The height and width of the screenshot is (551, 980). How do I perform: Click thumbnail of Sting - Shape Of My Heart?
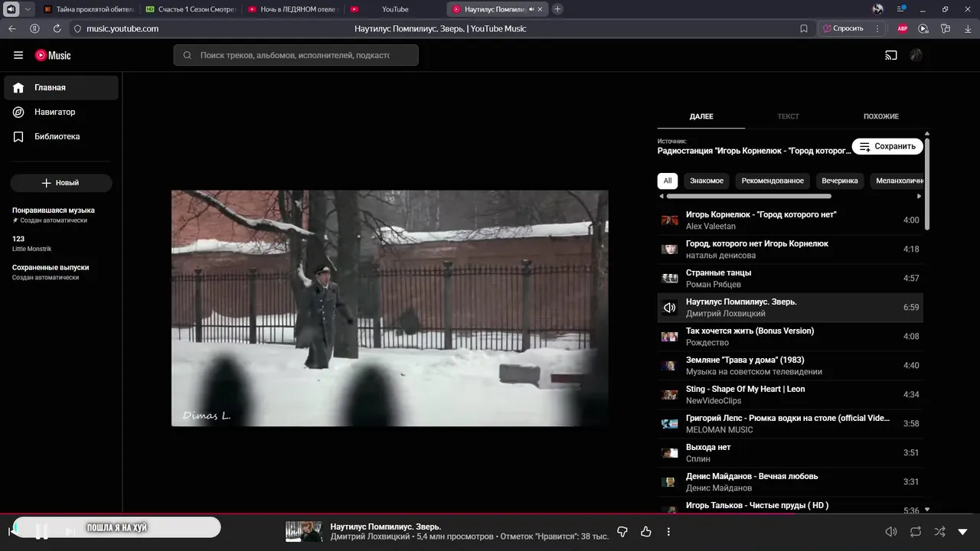[670, 395]
